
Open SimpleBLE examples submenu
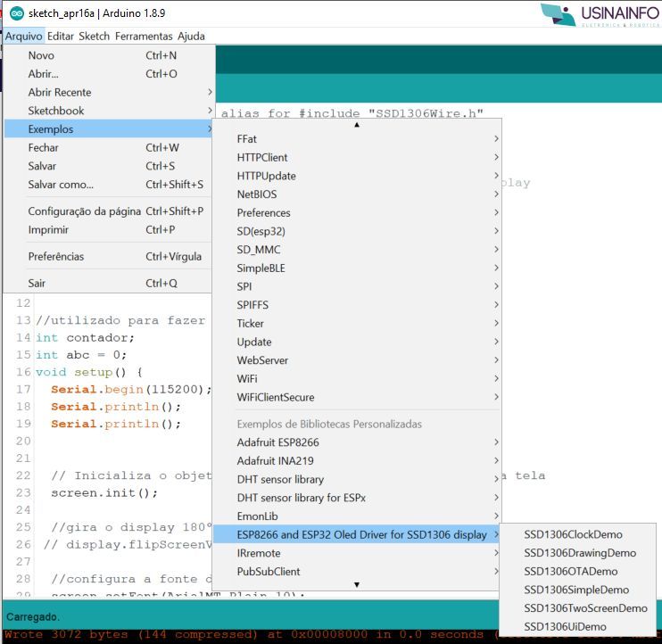coord(357,268)
